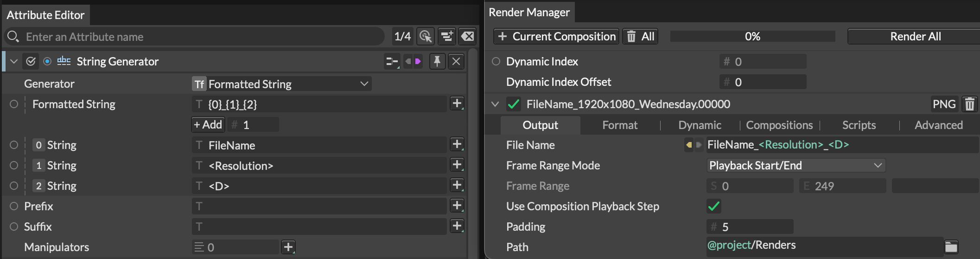Click the pin icon on String Generator

click(437, 61)
